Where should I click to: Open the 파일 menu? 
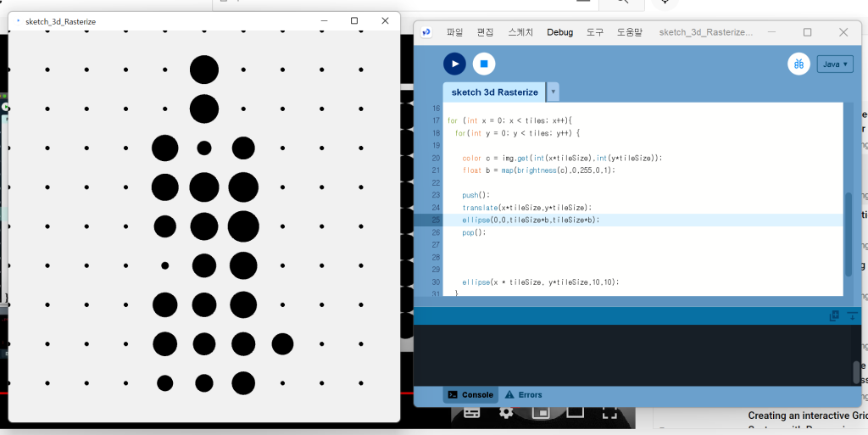(x=454, y=32)
